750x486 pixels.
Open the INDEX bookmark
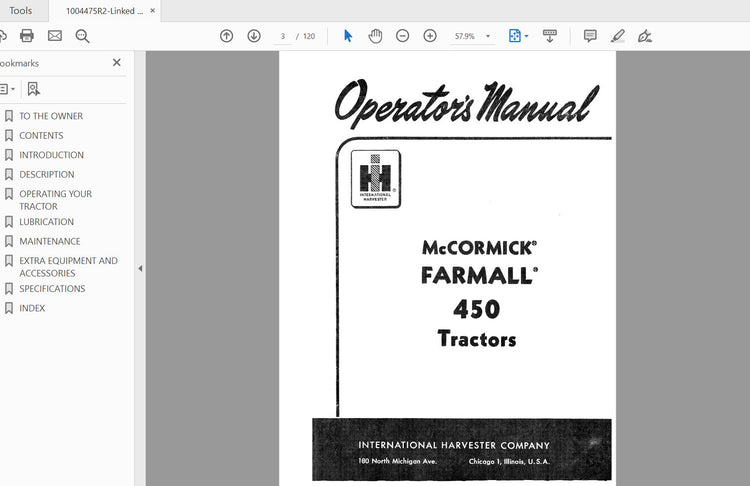pyautogui.click(x=32, y=309)
